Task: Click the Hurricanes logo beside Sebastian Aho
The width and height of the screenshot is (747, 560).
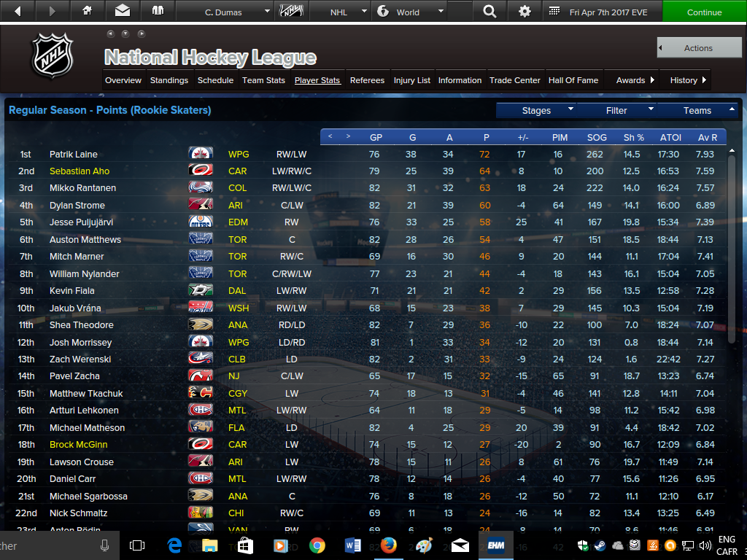Action: (201, 171)
